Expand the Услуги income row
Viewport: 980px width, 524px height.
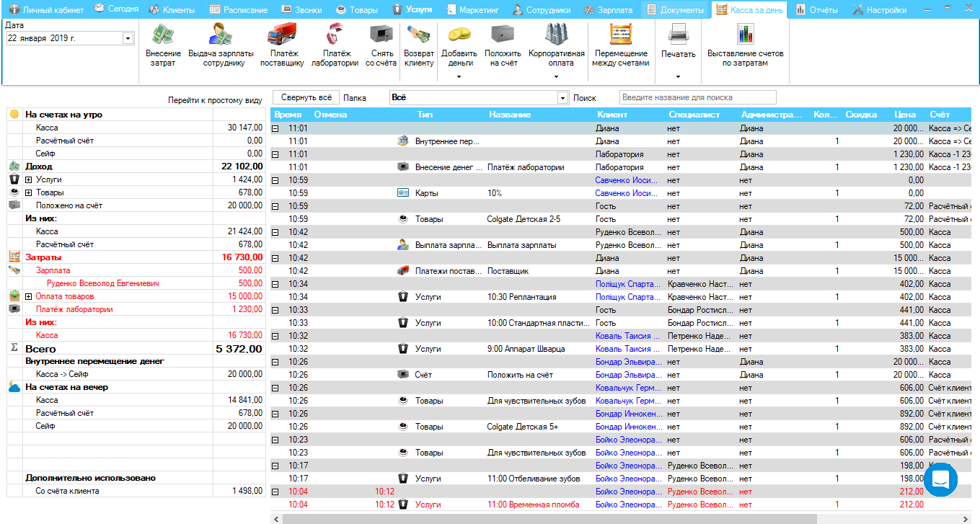tap(29, 179)
